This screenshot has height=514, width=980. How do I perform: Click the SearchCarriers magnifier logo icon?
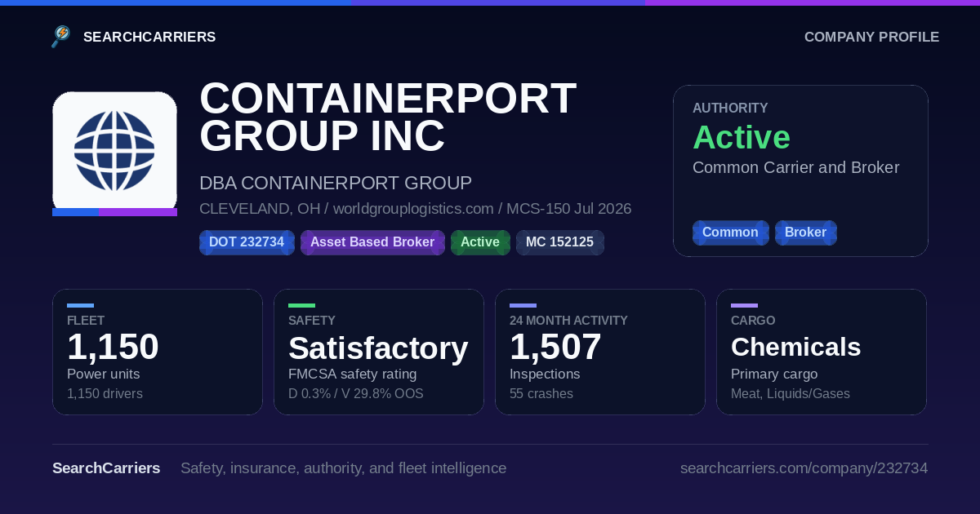click(61, 37)
